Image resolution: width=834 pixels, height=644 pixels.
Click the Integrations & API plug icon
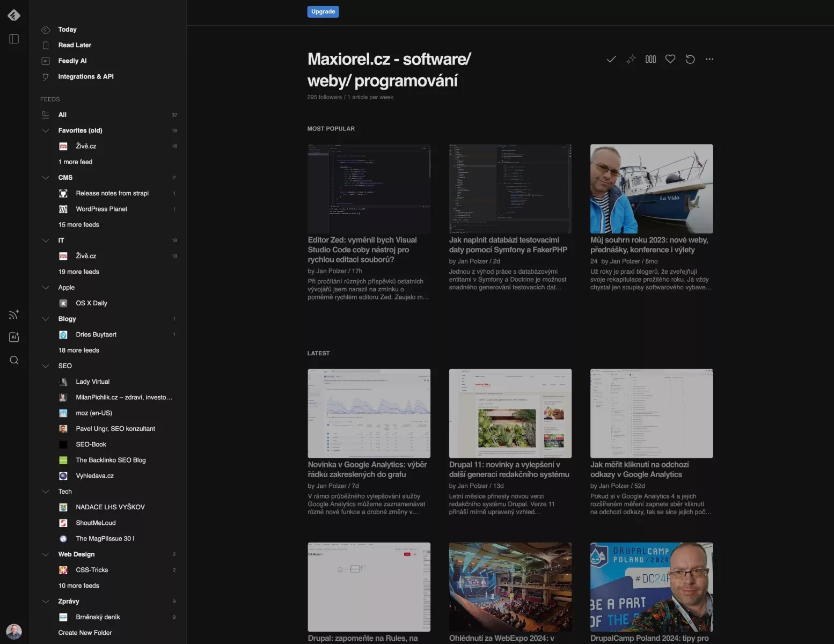tap(46, 77)
